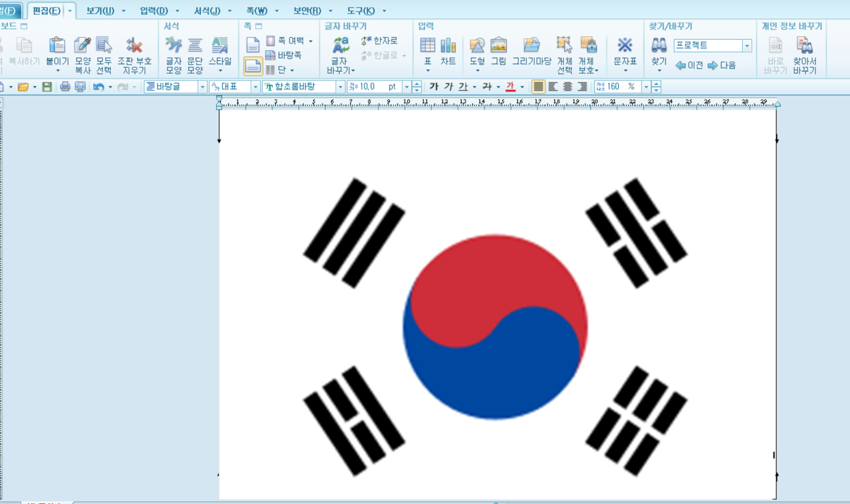
Task: Click the 개체 보호 object protect icon
Action: point(588,45)
